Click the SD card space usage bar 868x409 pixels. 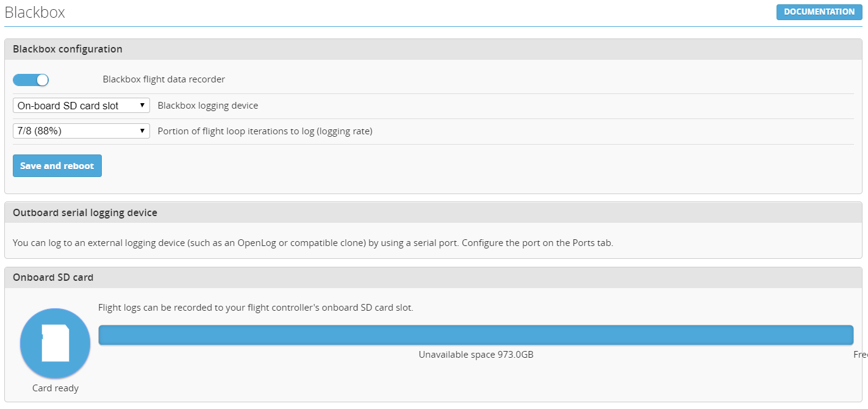[x=476, y=335]
